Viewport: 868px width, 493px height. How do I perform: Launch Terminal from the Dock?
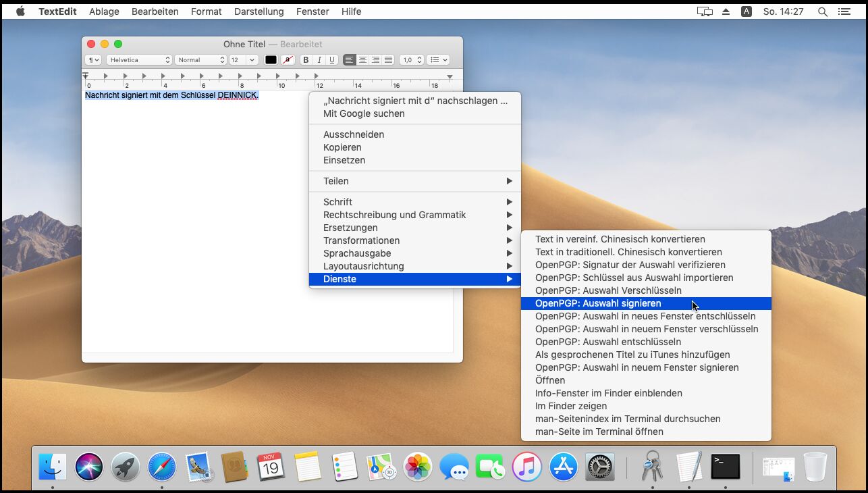click(726, 467)
